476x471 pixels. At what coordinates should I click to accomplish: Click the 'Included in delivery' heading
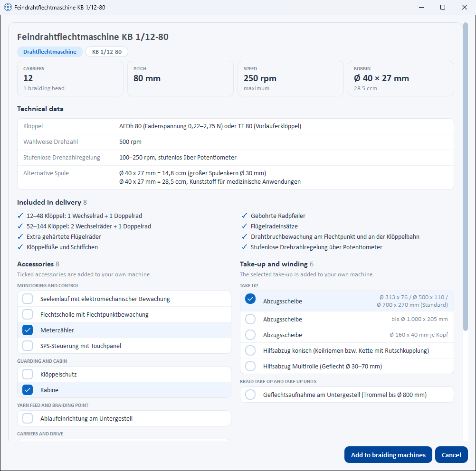pyautogui.click(x=49, y=202)
